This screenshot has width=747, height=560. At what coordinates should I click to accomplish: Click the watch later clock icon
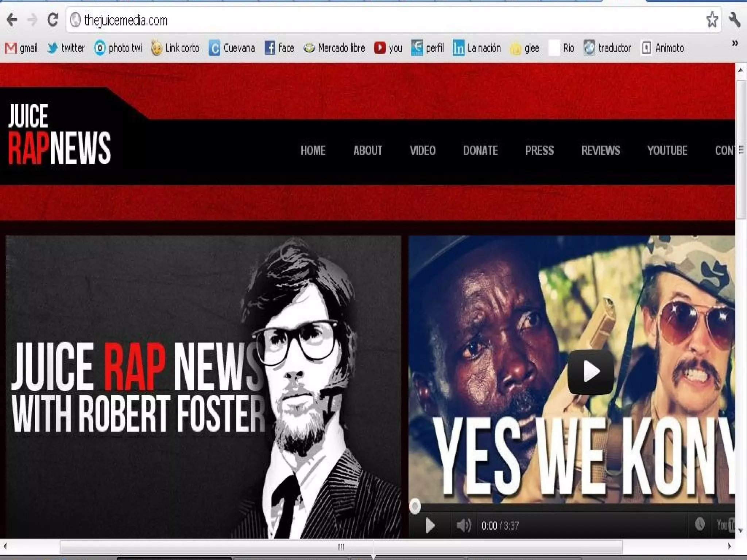point(700,525)
